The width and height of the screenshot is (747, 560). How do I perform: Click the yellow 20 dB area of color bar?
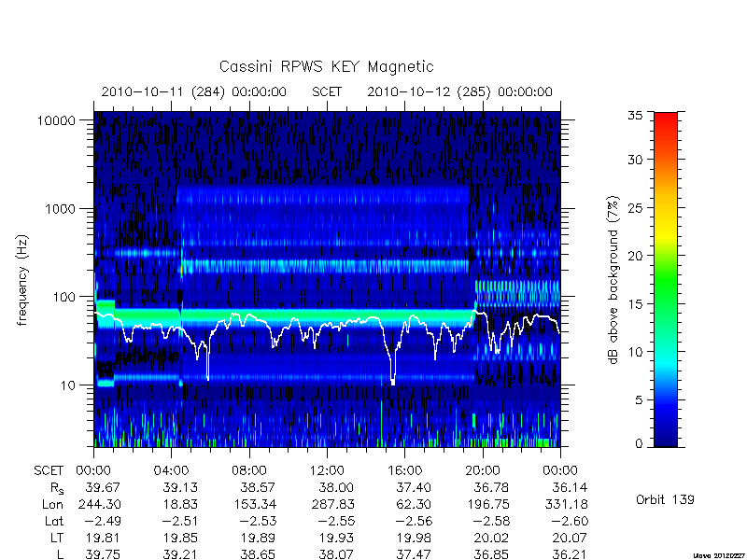666,243
